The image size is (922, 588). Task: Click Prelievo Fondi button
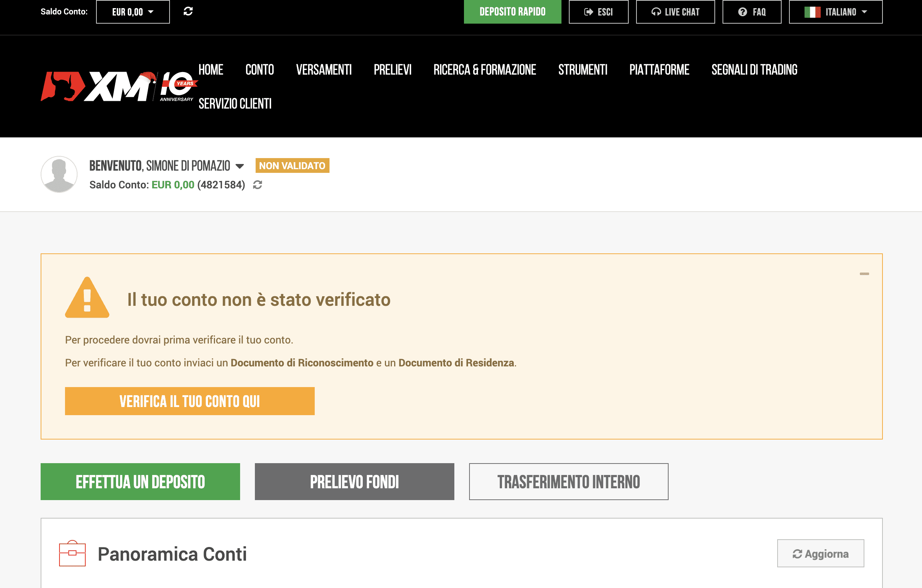point(354,481)
